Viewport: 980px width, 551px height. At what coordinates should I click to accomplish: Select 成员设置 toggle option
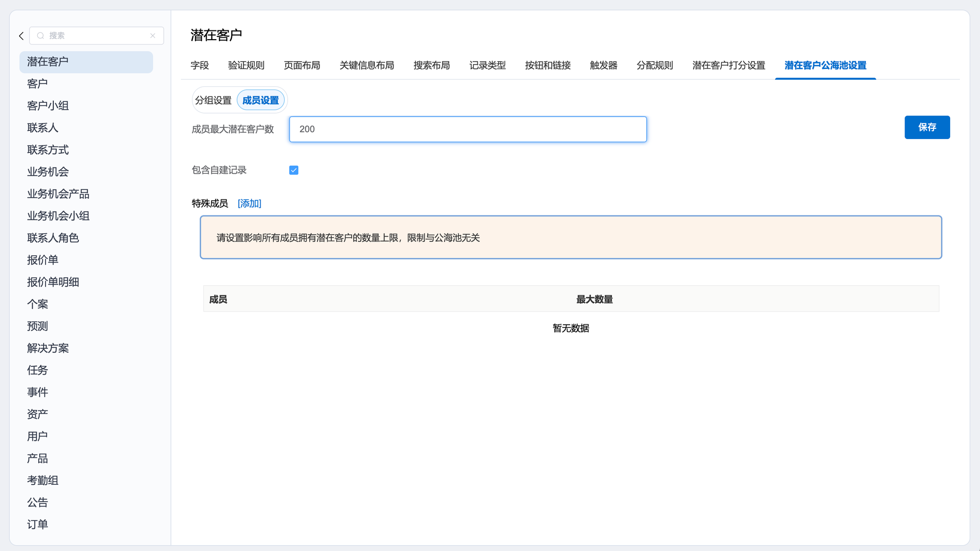pos(260,100)
